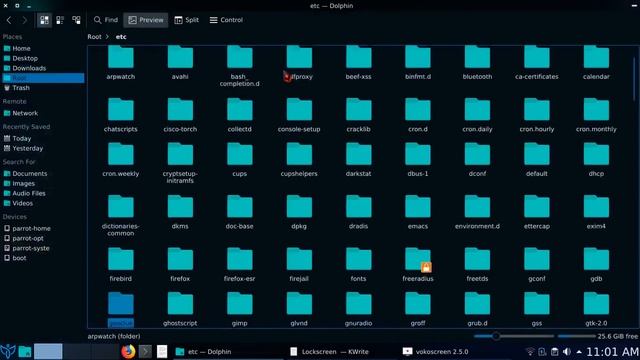Viewport: 640px width, 360px height.
Task: Open the Find search tool
Action: tap(106, 20)
